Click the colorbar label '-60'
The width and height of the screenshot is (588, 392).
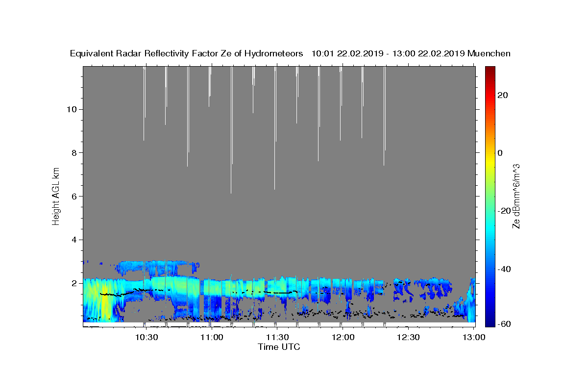pos(504,324)
